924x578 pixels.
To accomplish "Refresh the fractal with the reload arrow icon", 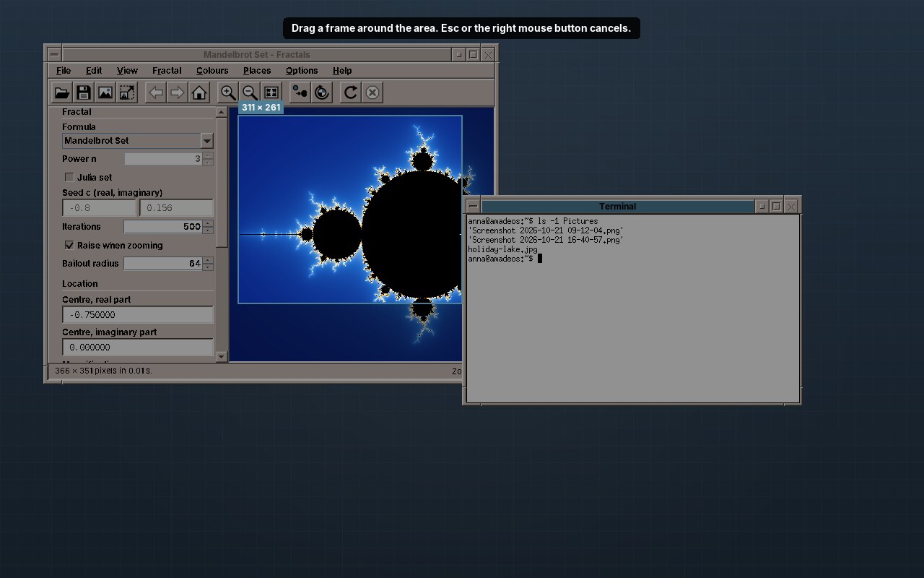I will click(351, 92).
